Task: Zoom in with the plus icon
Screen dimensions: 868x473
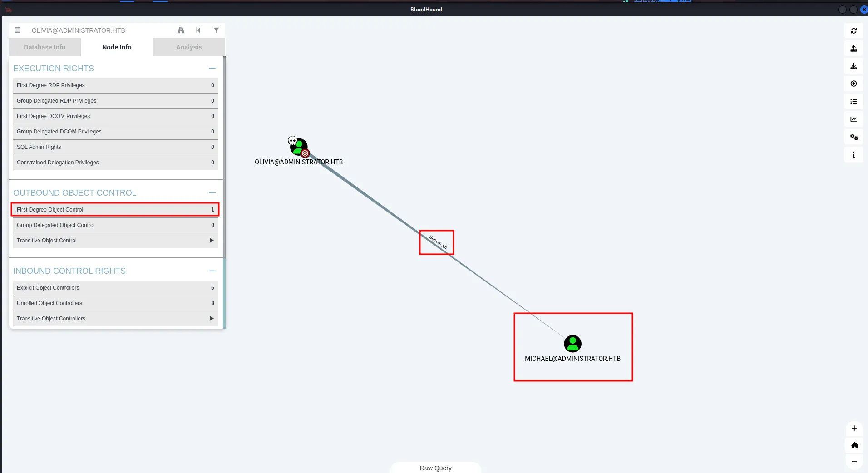Action: pyautogui.click(x=854, y=428)
